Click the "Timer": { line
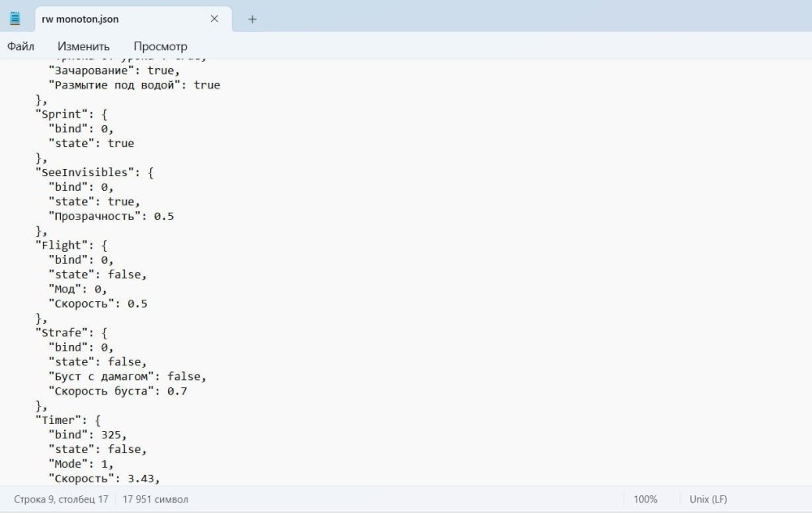This screenshot has width=812, height=514. tap(68, 420)
